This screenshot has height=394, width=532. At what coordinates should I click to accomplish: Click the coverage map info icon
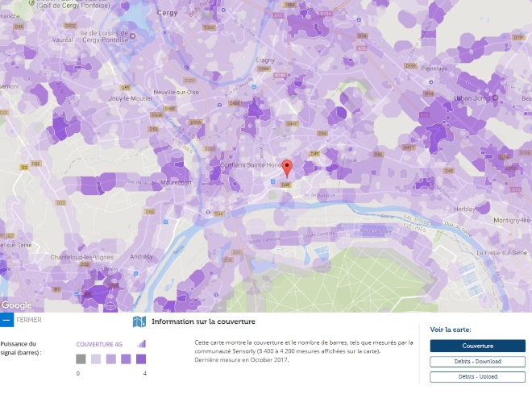coord(139,321)
